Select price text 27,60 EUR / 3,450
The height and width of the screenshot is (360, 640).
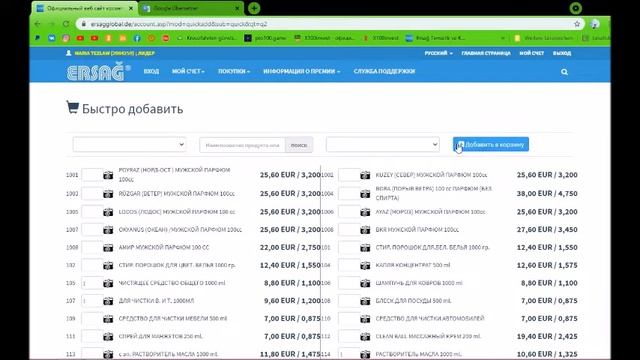pyautogui.click(x=547, y=229)
